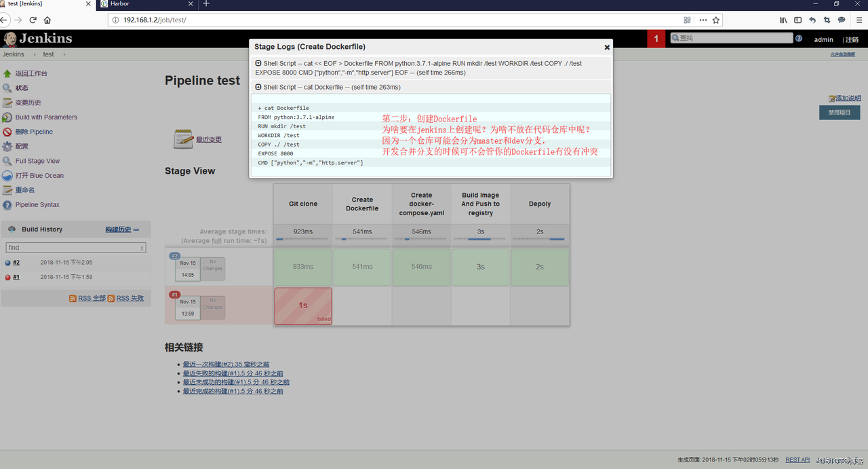Screen dimensions: 868x469
Task: Select 重命名 rename in sidebar
Action: coord(25,190)
